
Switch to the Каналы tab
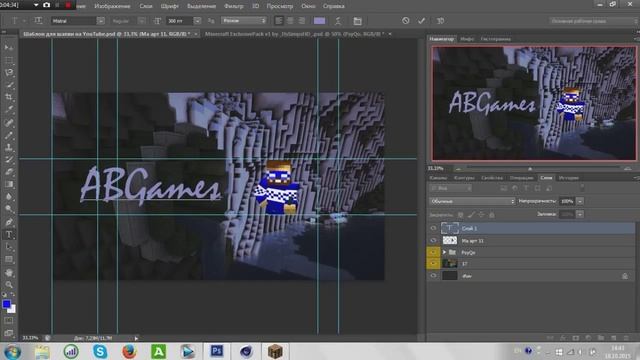[438, 178]
